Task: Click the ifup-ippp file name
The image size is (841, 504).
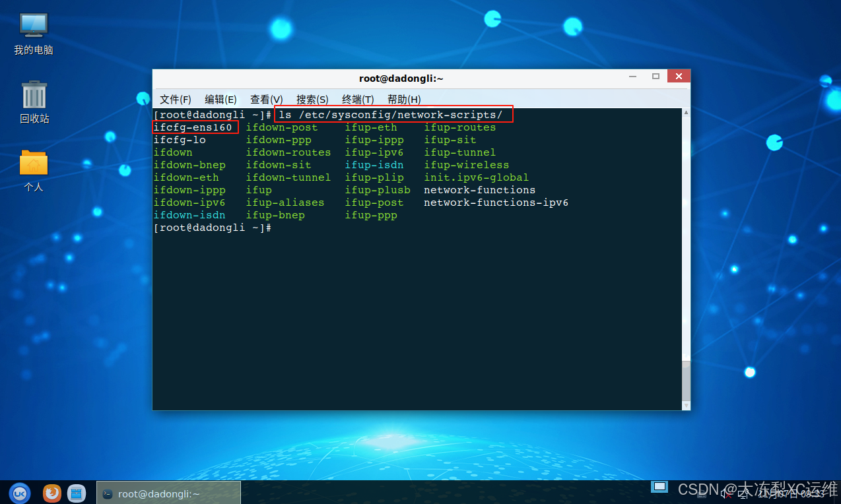Action: 374,140
